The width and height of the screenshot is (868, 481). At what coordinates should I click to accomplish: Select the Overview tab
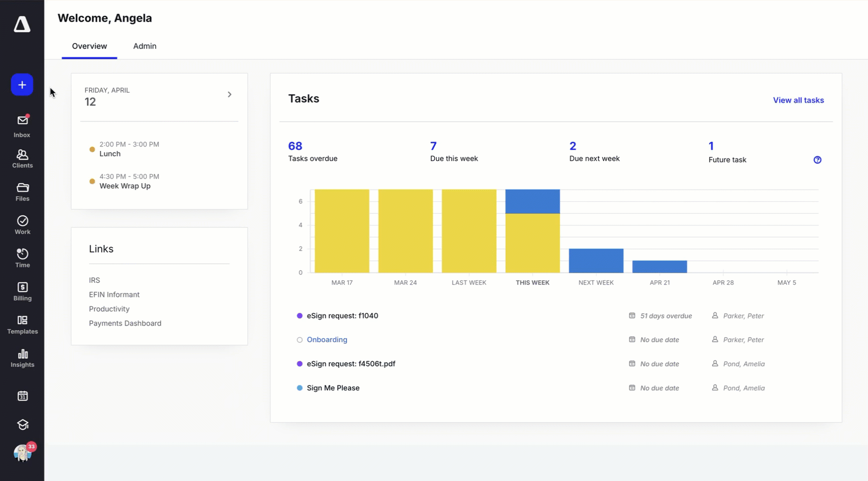tap(89, 46)
